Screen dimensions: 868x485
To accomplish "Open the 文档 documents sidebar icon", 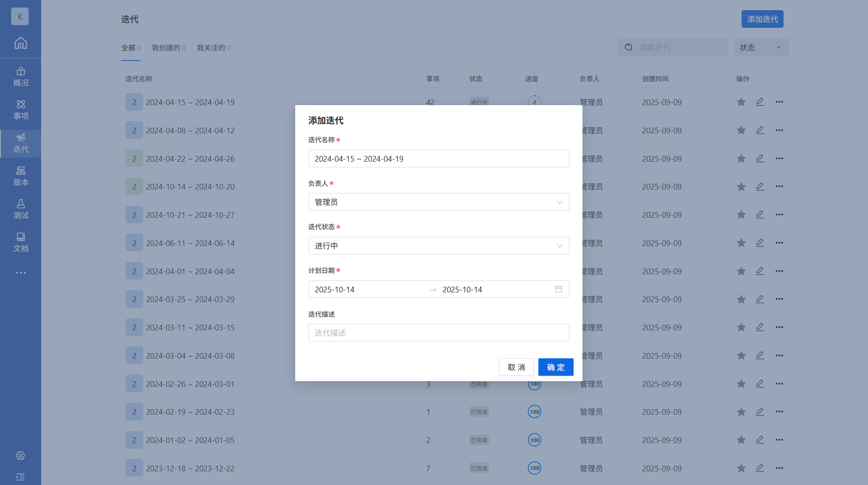I will (x=20, y=242).
